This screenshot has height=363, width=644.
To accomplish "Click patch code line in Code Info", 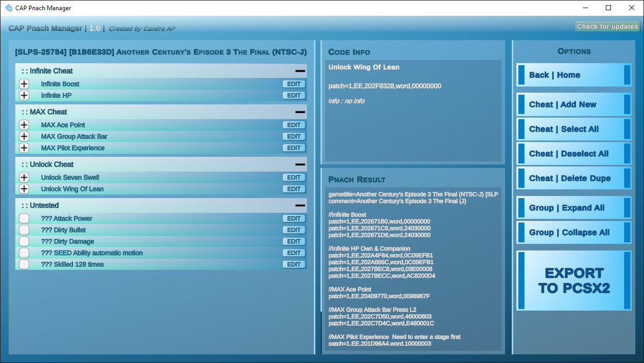I will click(385, 86).
